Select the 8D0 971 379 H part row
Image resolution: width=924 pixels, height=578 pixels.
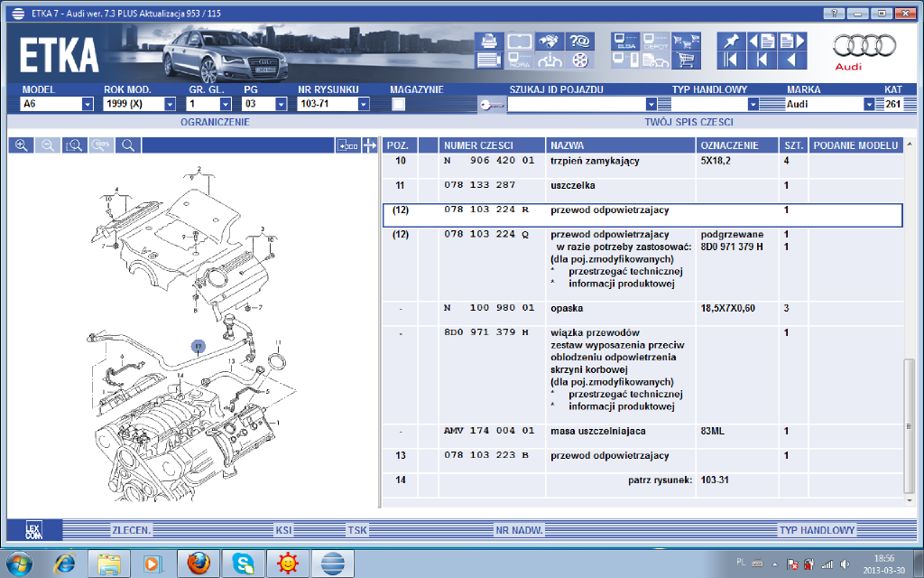click(642, 375)
